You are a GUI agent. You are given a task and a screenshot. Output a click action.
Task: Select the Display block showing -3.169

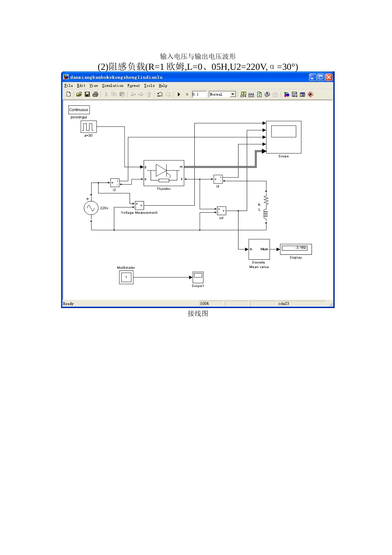[296, 249]
